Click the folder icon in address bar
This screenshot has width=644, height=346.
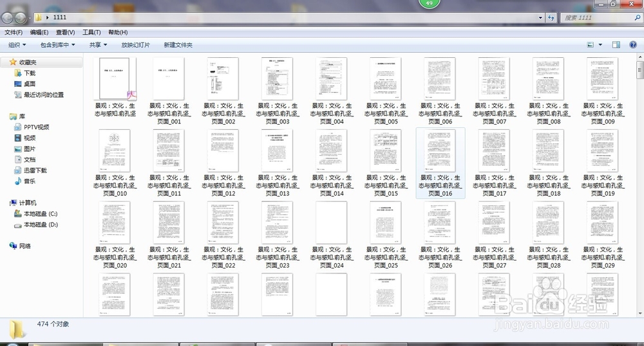[x=38, y=17]
